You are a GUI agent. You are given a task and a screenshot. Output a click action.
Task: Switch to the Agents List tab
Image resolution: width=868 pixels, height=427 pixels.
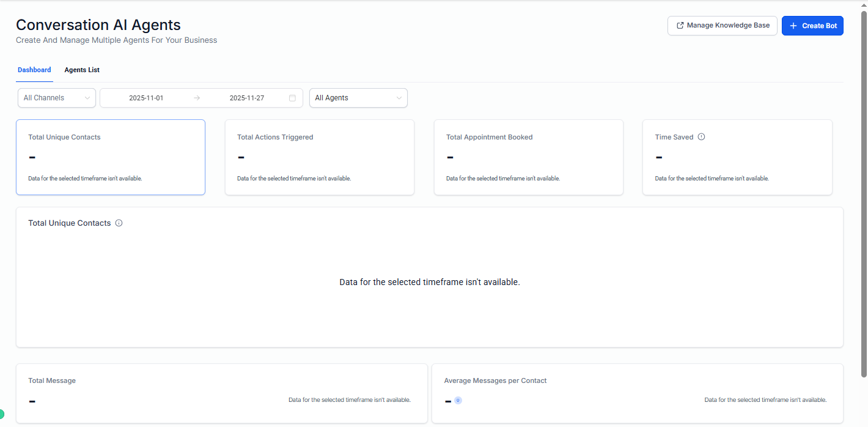coord(82,70)
